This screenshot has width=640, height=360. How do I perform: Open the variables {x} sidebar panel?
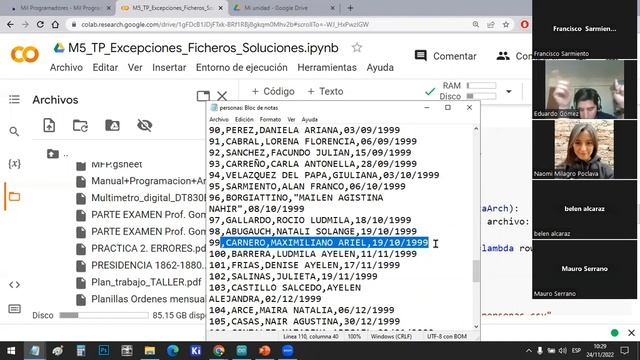pos(14,164)
